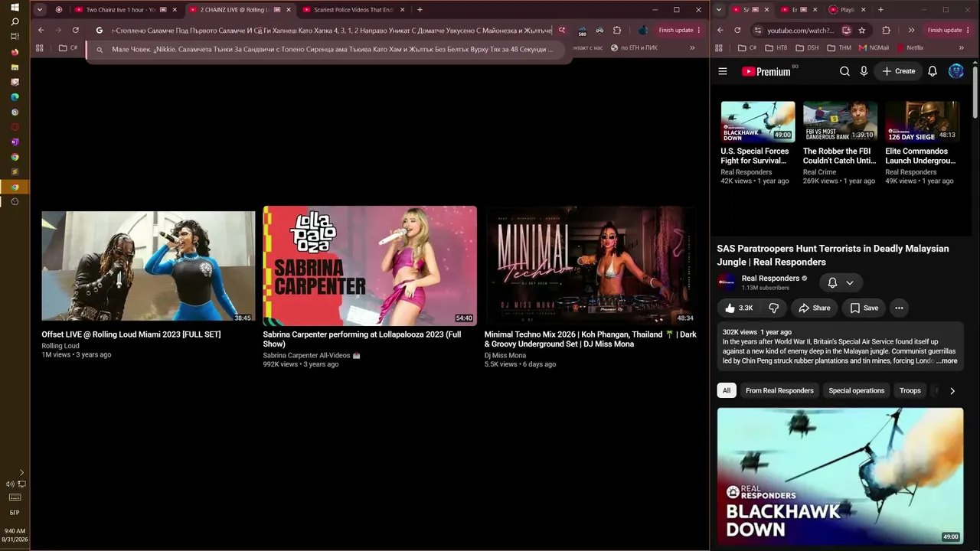Toggle Real Responders notification bell dropdown
The height and width of the screenshot is (551, 980).
(x=841, y=282)
